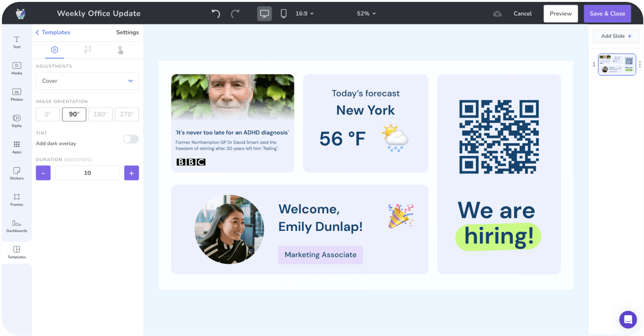This screenshot has height=336, width=644.
Task: Click the Preview button
Action: (x=561, y=14)
